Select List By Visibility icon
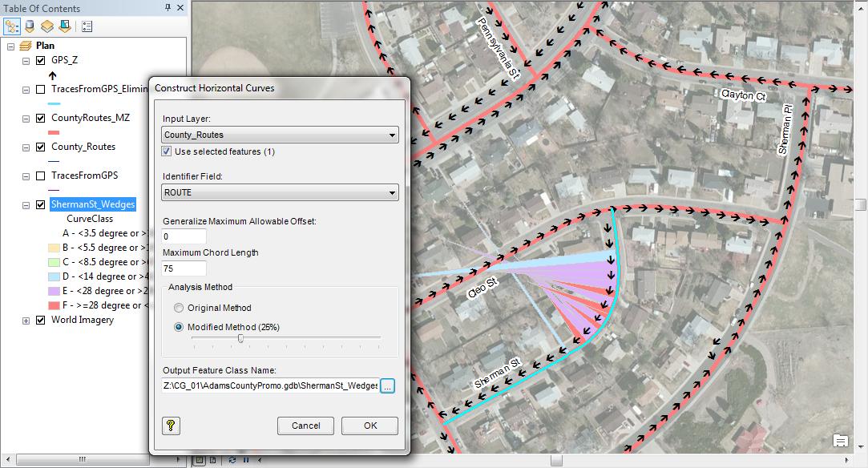 pyautogui.click(x=47, y=26)
